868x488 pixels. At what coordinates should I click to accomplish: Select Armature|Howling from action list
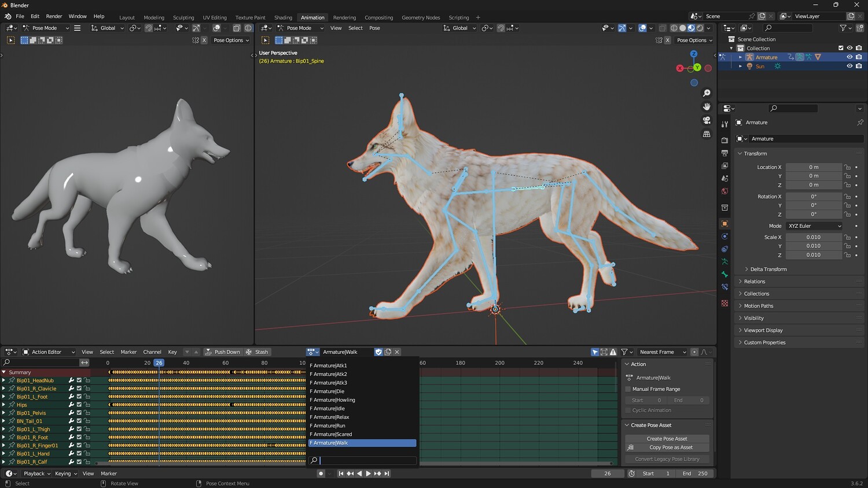(x=334, y=400)
